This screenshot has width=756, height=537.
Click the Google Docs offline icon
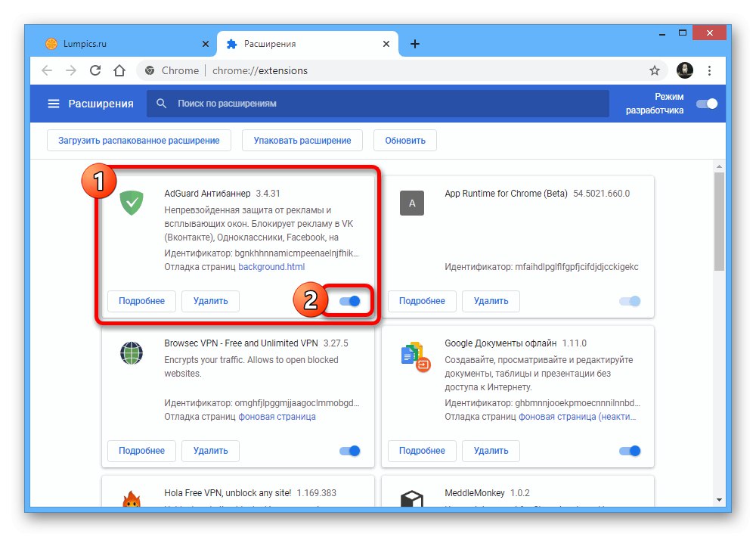415,356
